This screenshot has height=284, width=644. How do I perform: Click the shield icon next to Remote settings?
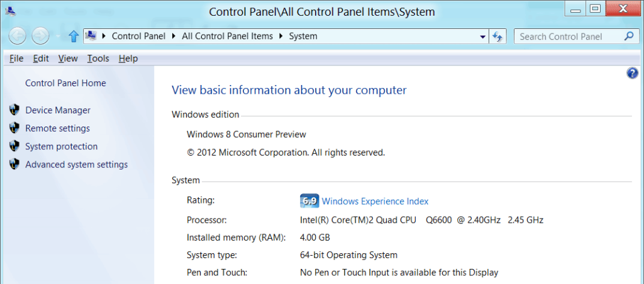14,128
